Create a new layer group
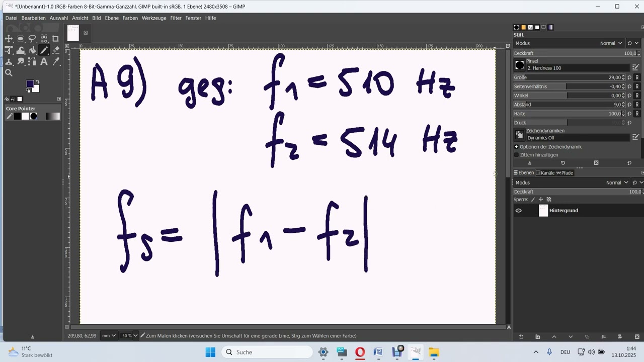Viewport: 644px width, 362px height. click(x=538, y=337)
